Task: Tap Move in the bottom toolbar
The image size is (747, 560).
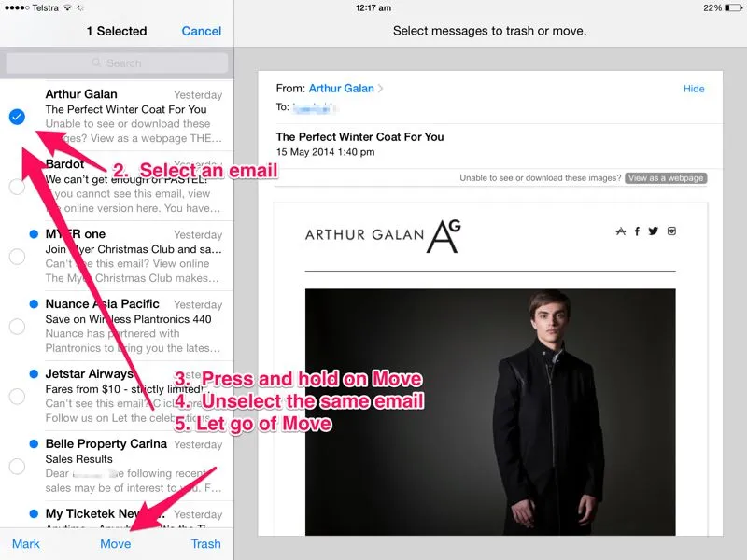Action: 116,543
